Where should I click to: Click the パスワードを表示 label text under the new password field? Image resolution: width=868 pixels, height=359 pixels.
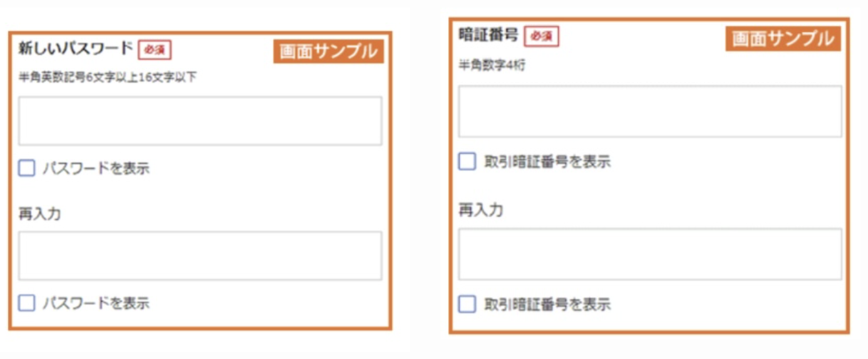(96, 168)
